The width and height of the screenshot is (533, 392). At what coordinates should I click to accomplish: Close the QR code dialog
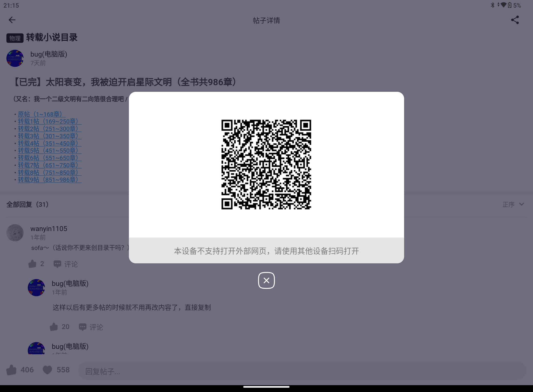coord(266,281)
